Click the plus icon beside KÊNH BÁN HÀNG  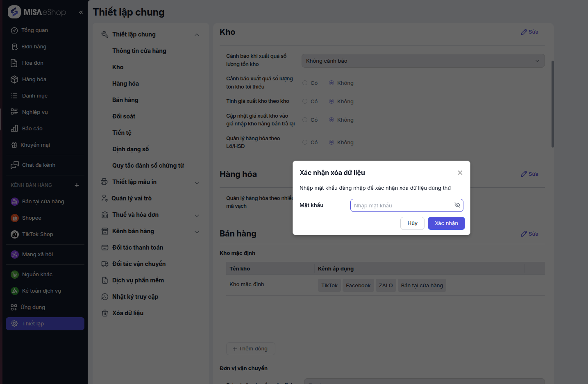click(x=77, y=185)
